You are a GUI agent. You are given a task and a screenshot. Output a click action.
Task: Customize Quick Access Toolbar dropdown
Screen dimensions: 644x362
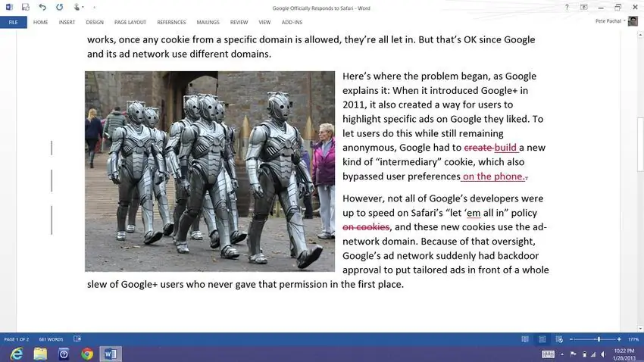[x=94, y=7]
